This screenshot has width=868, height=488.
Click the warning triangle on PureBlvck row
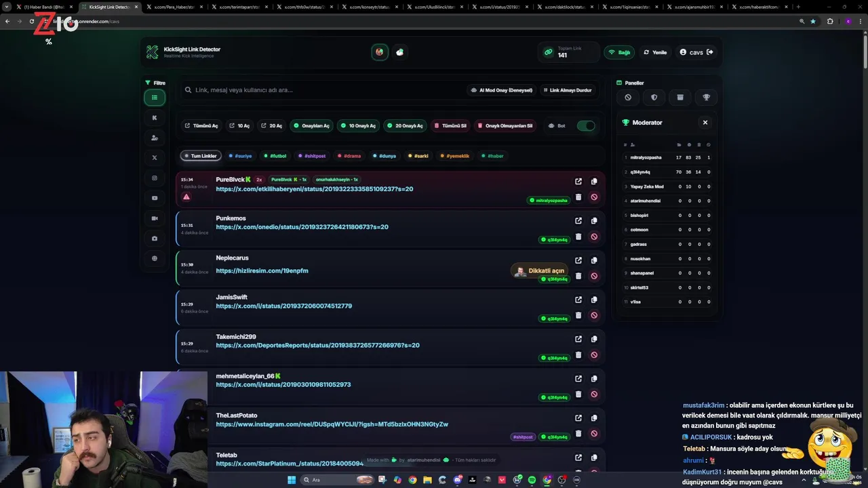click(x=186, y=197)
